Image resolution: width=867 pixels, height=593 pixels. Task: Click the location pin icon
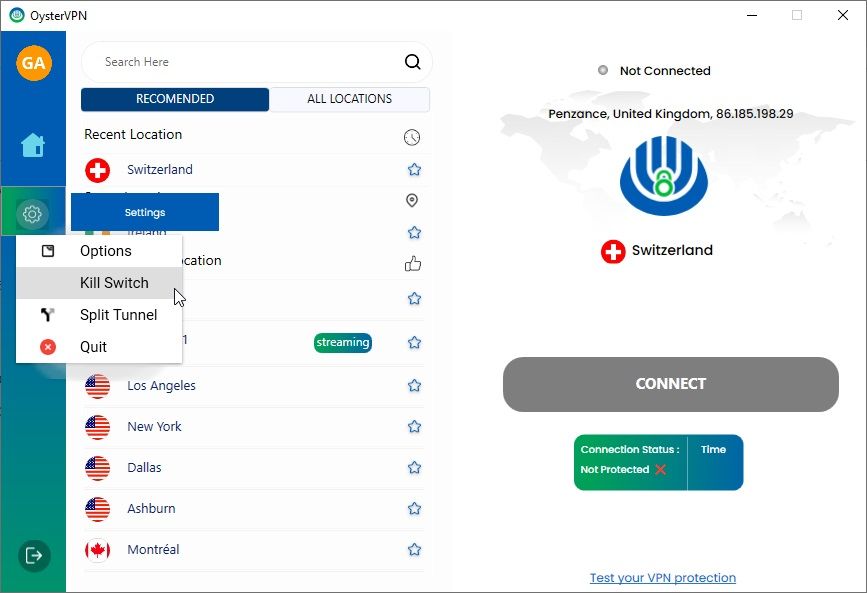click(412, 200)
